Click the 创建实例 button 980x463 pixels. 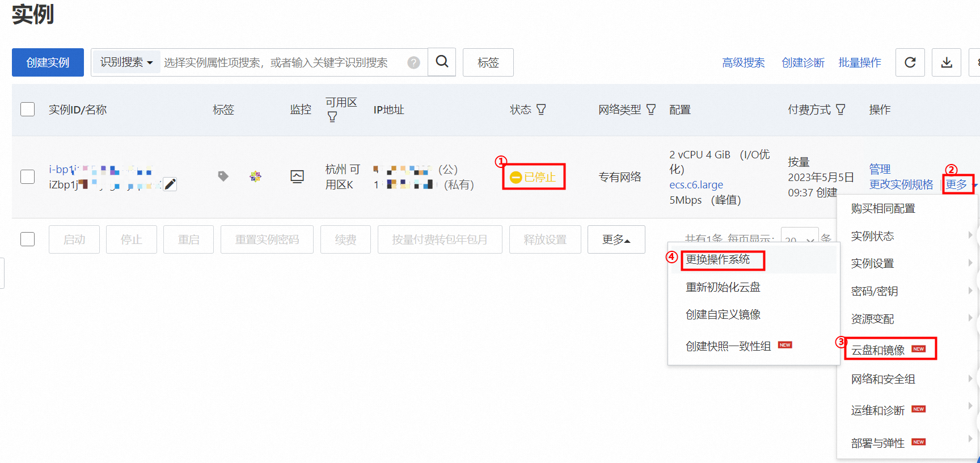[48, 62]
